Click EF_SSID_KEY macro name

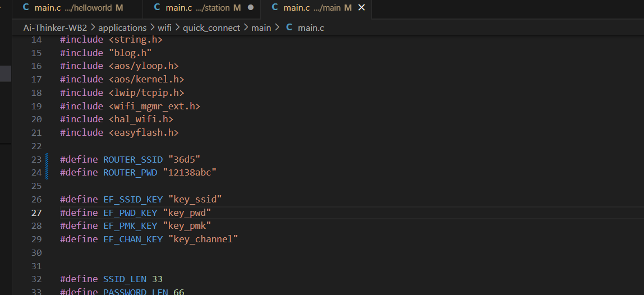(x=132, y=199)
